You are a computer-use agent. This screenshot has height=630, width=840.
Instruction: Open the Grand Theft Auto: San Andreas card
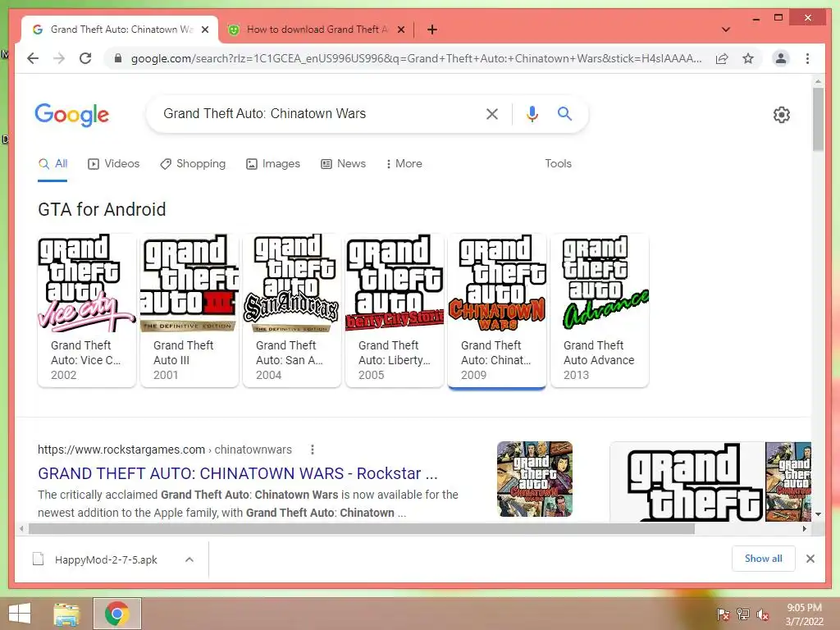[292, 309]
